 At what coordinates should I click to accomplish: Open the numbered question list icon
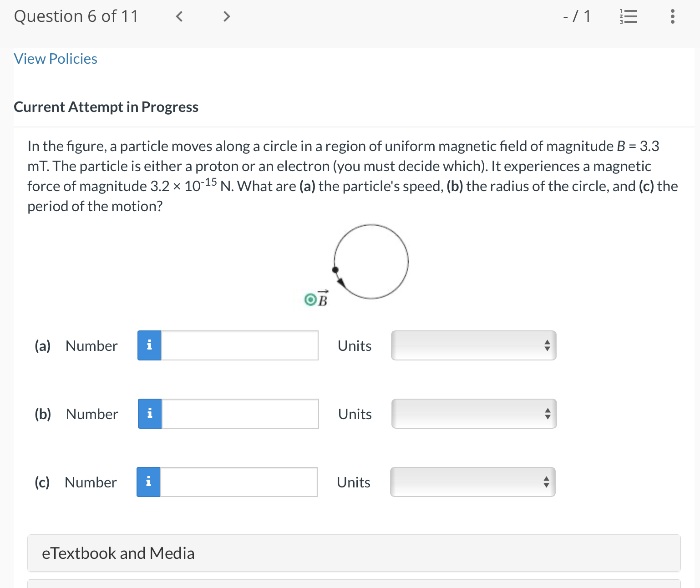[629, 16]
